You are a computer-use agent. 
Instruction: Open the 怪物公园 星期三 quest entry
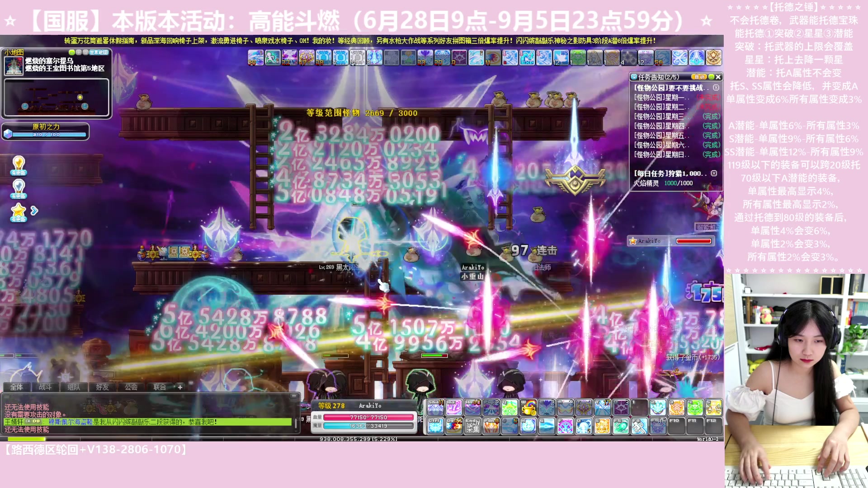(677, 117)
